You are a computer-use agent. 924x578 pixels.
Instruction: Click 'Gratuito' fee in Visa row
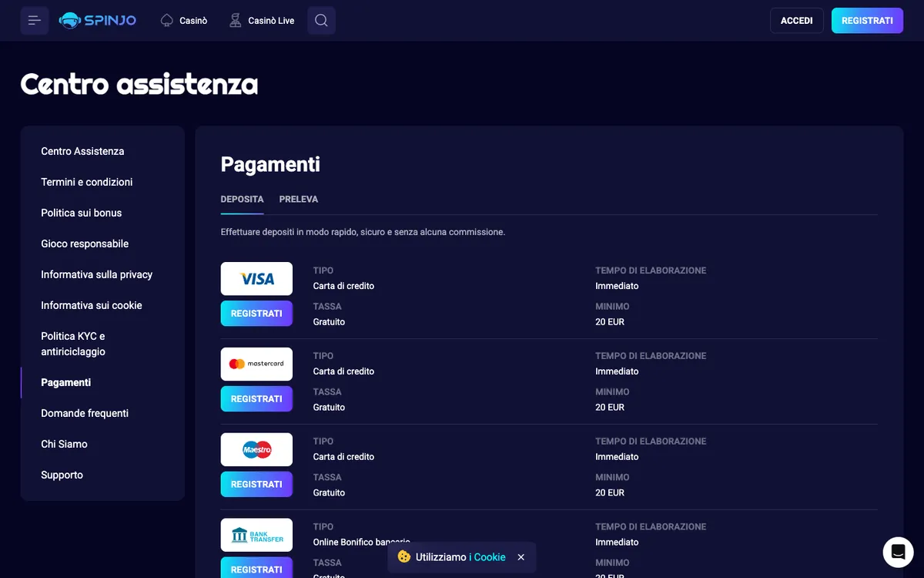pyautogui.click(x=329, y=322)
